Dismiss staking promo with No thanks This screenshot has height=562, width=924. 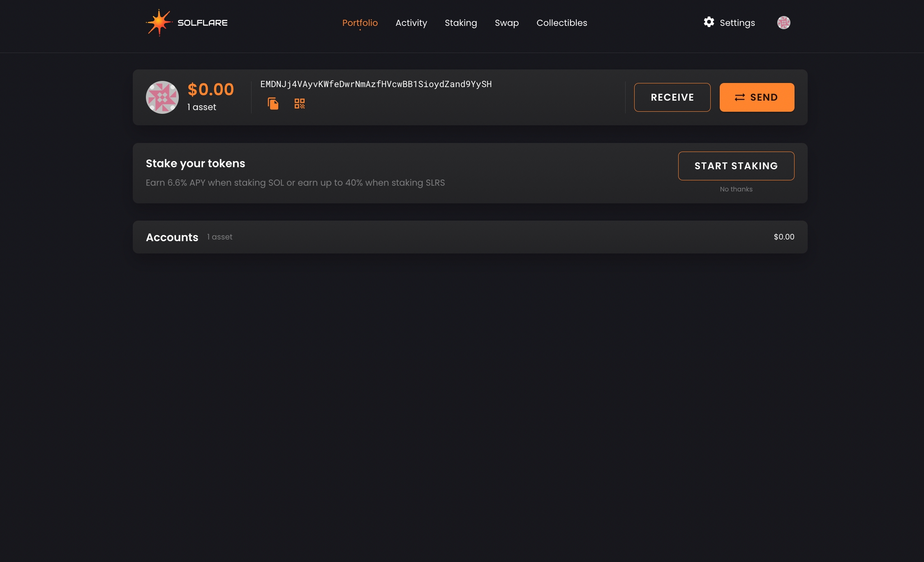tap(736, 189)
